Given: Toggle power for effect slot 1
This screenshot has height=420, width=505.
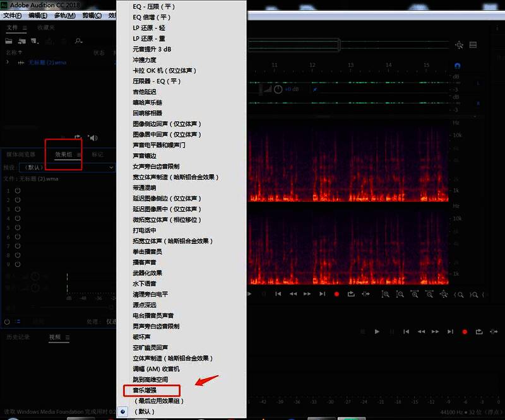Looking at the screenshot, I should (16, 191).
